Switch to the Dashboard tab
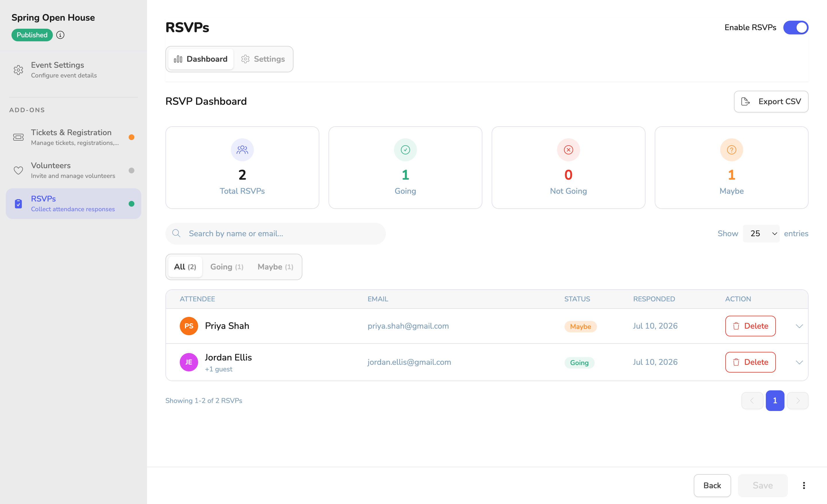Viewport: 827px width, 504px height. (201, 59)
